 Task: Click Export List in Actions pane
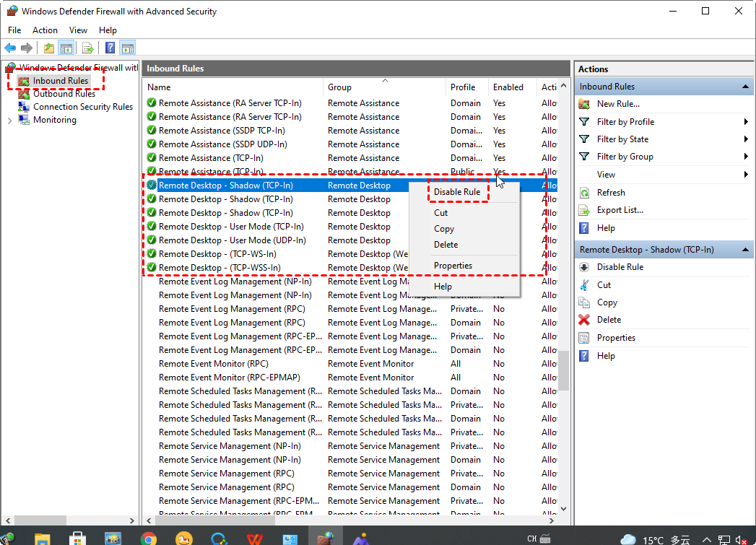tap(620, 210)
